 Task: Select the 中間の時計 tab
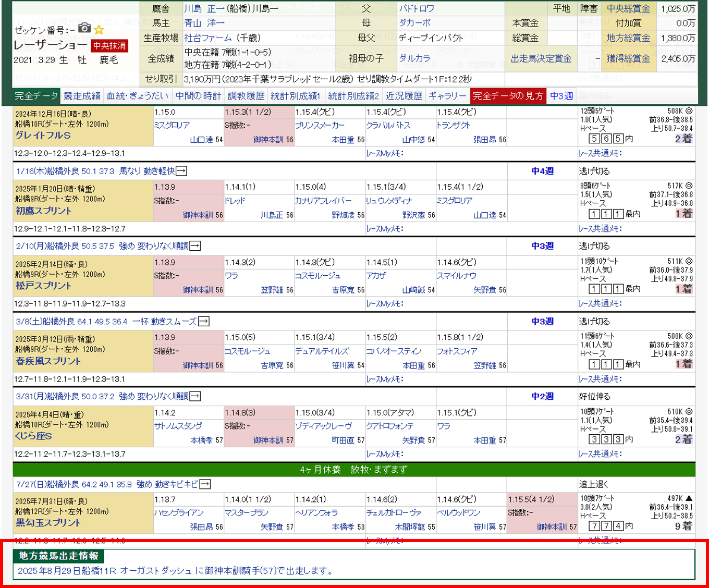198,96
